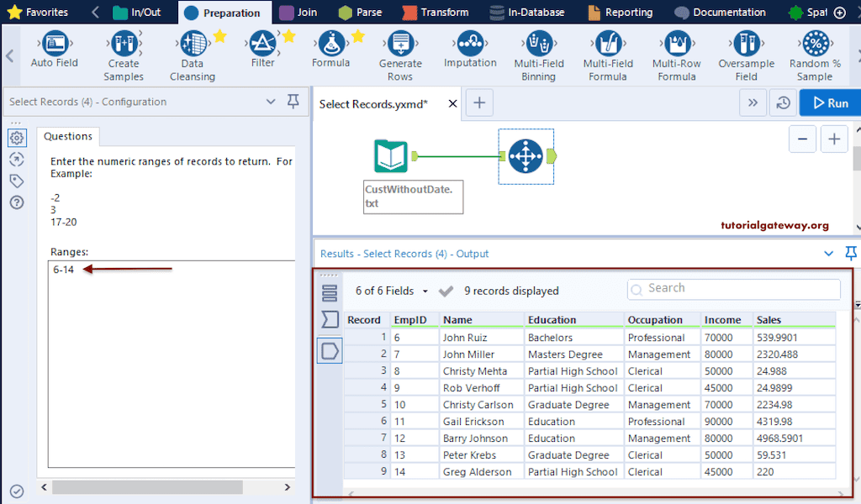Select the Auto Field tool icon

coord(55,43)
